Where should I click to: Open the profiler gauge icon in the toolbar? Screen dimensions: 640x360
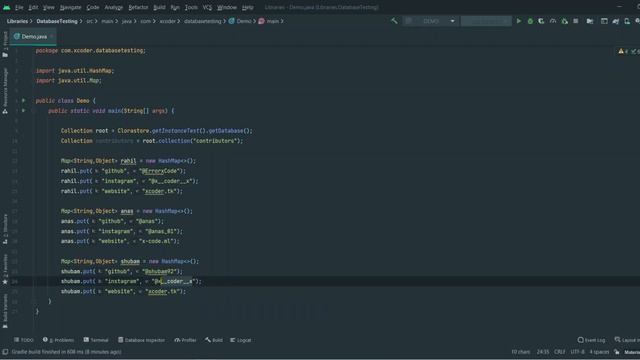[553, 21]
